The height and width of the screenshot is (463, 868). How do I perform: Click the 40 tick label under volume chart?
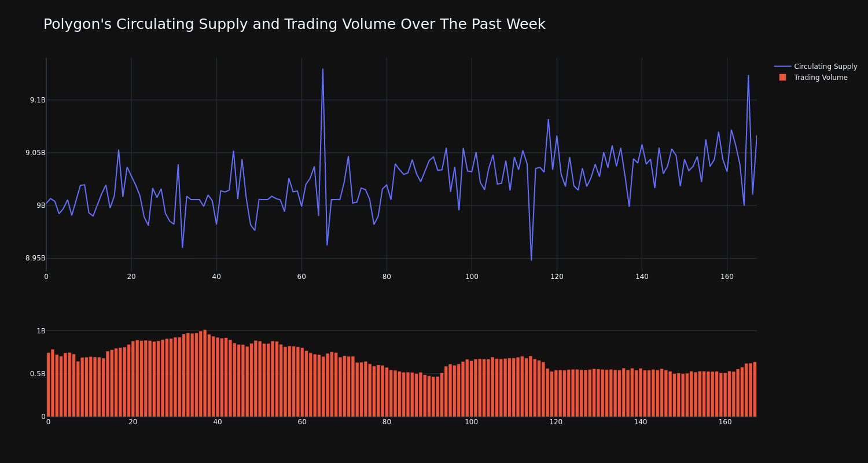point(218,422)
